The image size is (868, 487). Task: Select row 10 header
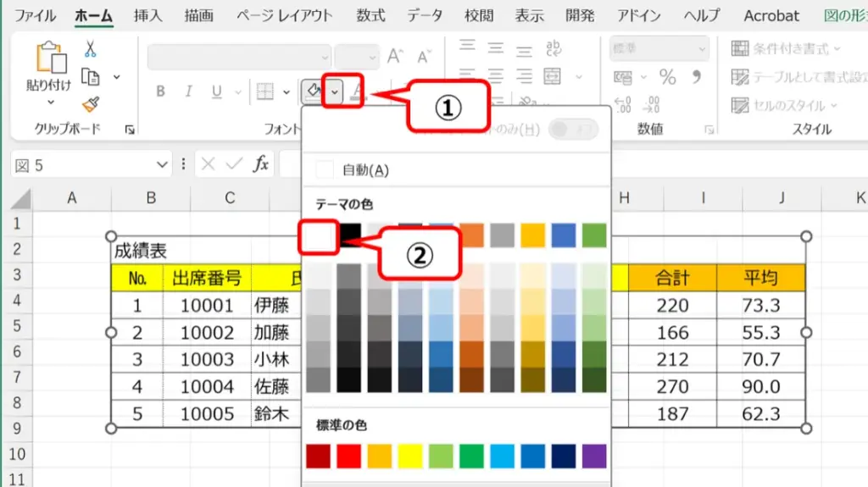pyautogui.click(x=17, y=454)
